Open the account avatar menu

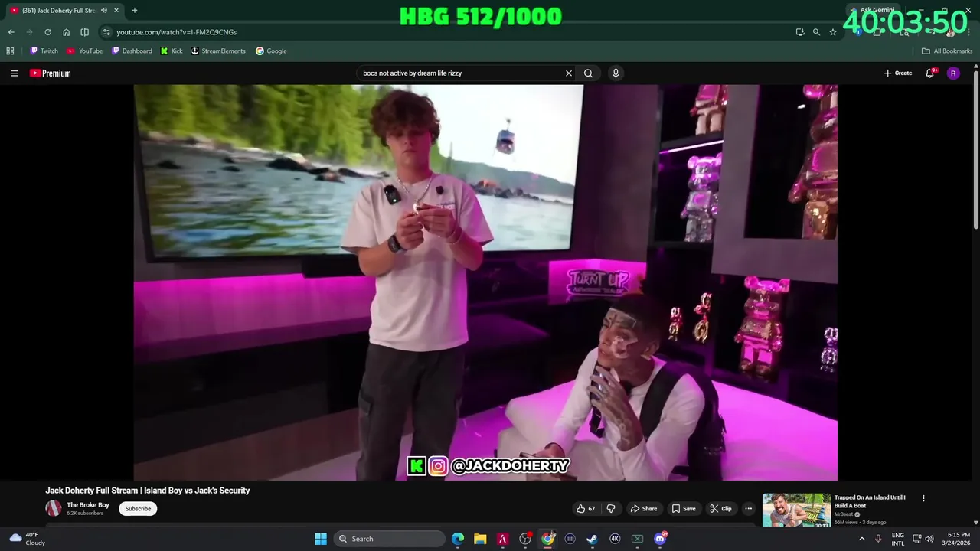(953, 73)
